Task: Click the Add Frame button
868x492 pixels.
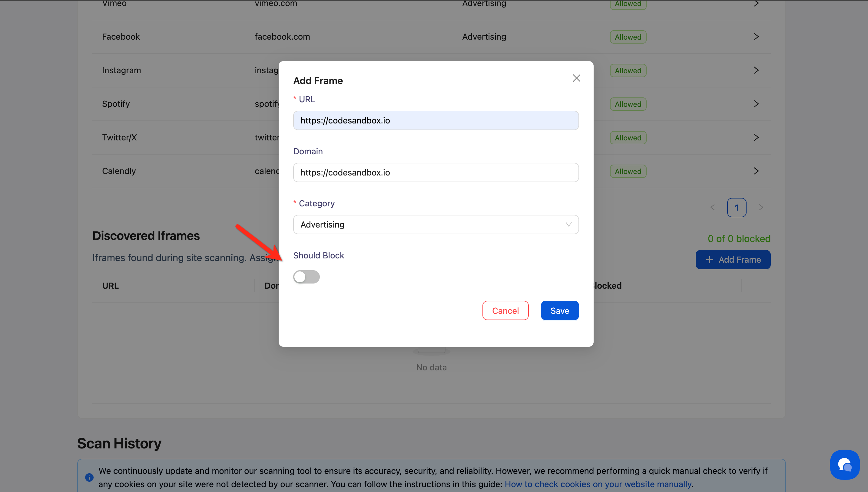Action: [733, 260]
